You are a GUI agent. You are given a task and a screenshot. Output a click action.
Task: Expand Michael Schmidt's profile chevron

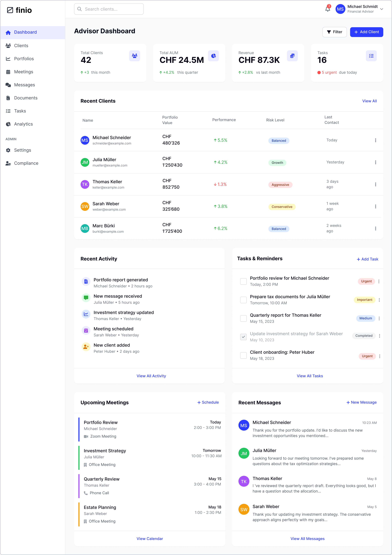coord(382,9)
